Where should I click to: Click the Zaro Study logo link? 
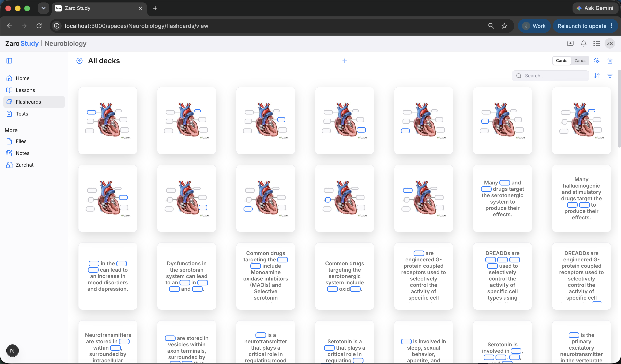22,43
